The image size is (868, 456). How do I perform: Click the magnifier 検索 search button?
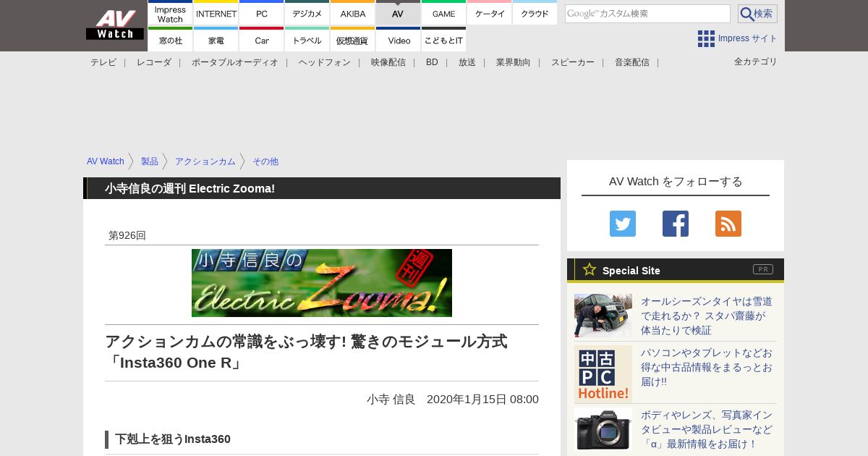click(x=757, y=14)
